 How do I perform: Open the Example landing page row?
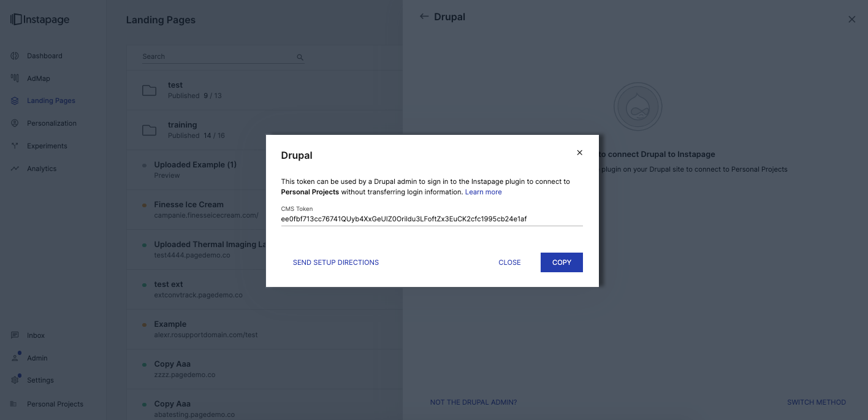tap(264, 329)
